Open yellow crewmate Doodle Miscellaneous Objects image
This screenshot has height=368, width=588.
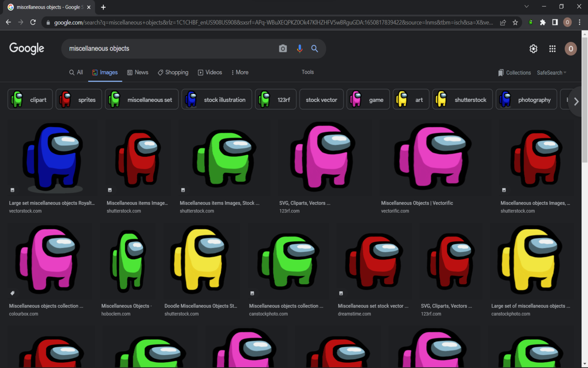(201, 261)
